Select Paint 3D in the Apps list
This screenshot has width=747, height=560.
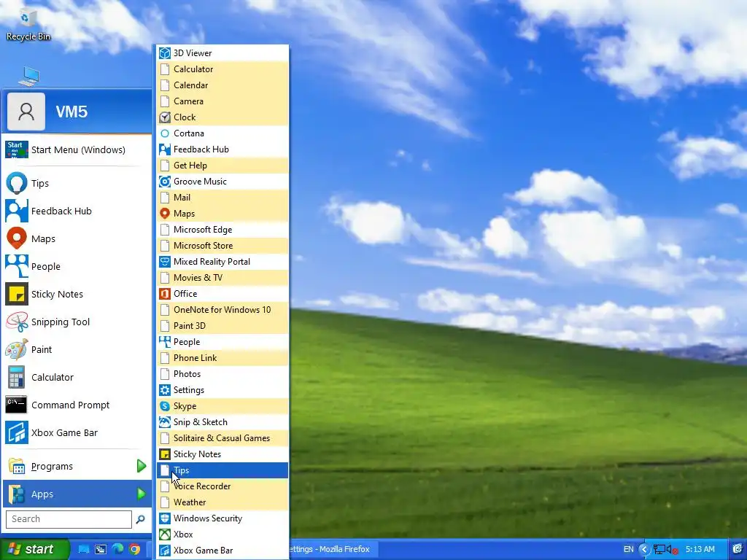pos(222,326)
